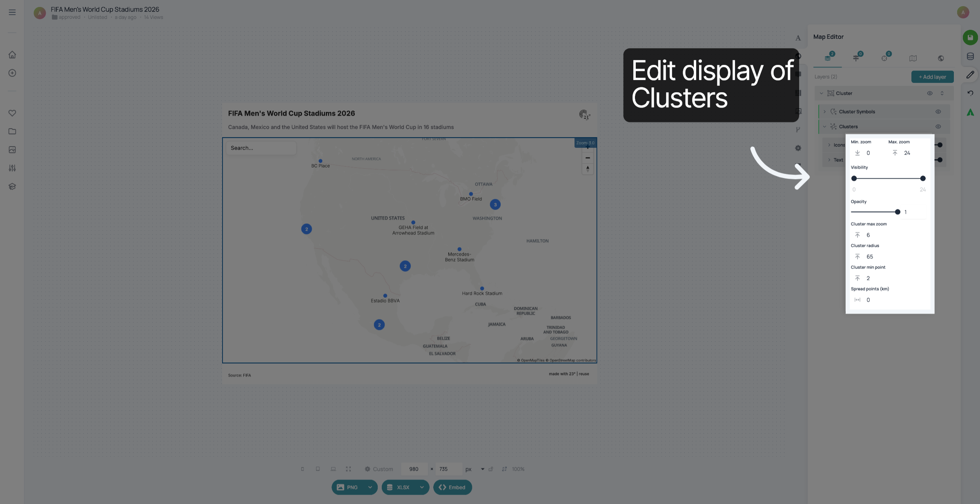Open the gear settings tool icon

(x=798, y=148)
